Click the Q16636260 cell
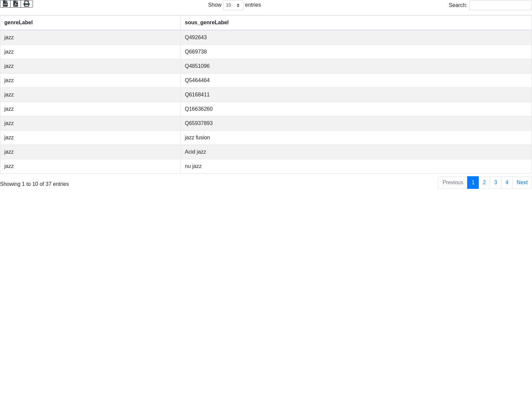The height and width of the screenshot is (399, 532). [199, 109]
